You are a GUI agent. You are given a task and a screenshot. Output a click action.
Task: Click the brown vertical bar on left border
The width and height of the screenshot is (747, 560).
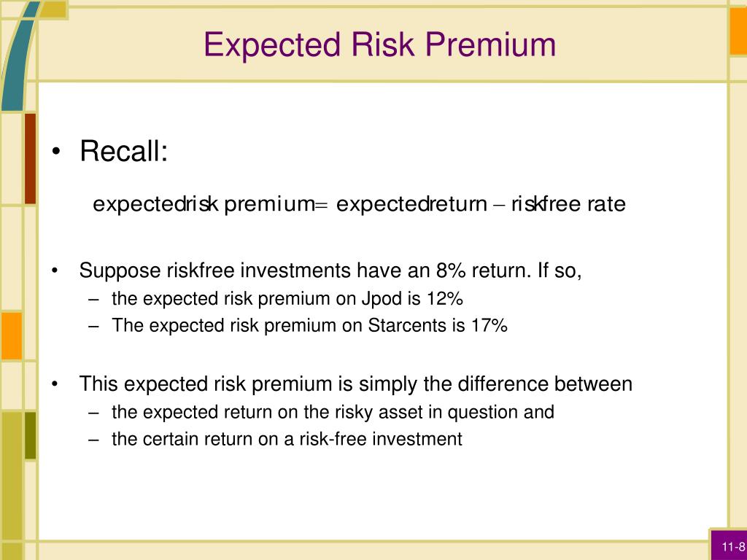pos(30,158)
